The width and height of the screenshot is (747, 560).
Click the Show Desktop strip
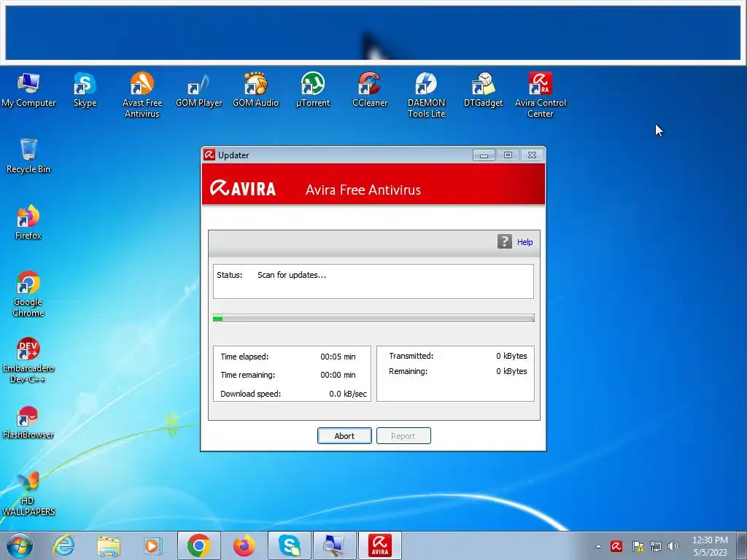(743, 545)
